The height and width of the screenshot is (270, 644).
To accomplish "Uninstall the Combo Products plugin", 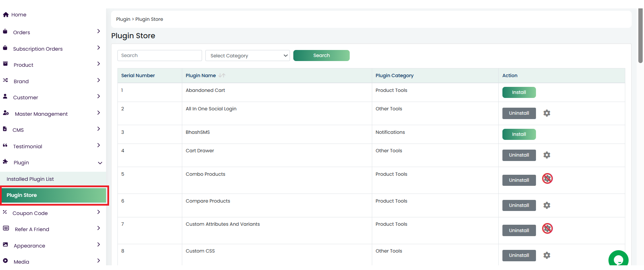I will pyautogui.click(x=518, y=180).
